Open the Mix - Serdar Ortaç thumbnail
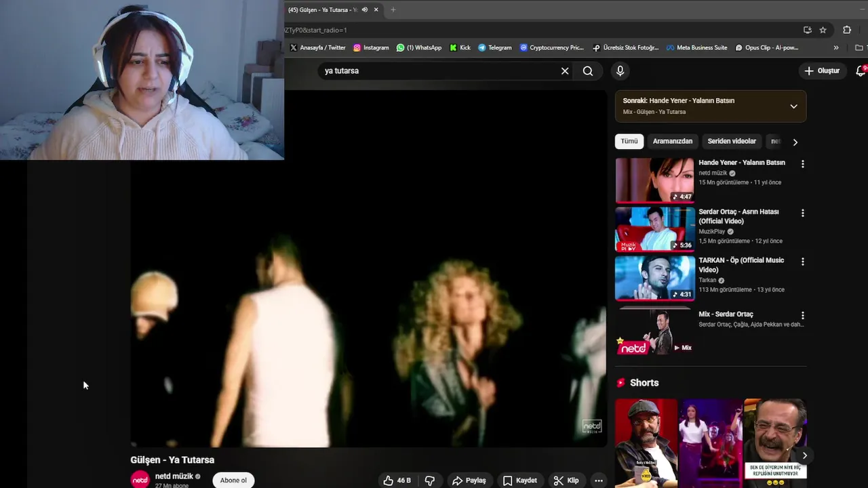This screenshot has width=868, height=488. [655, 331]
